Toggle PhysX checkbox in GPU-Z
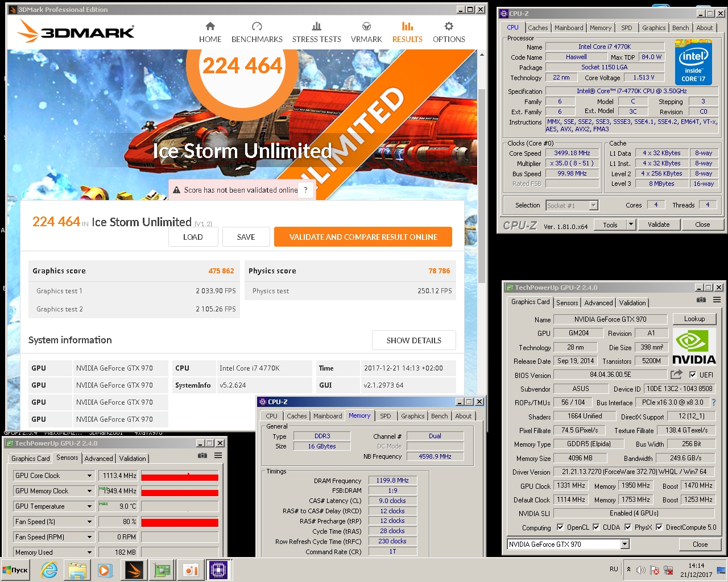The width and height of the screenshot is (728, 582). (x=628, y=527)
